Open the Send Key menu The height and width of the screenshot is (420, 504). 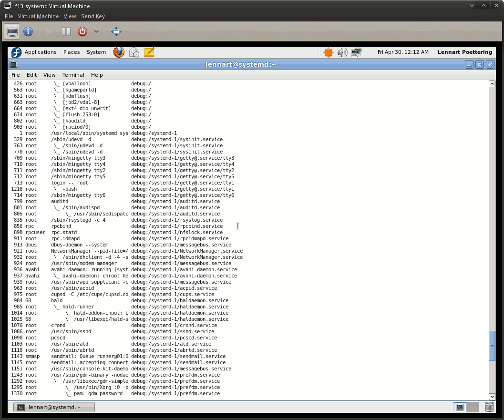coord(93,16)
